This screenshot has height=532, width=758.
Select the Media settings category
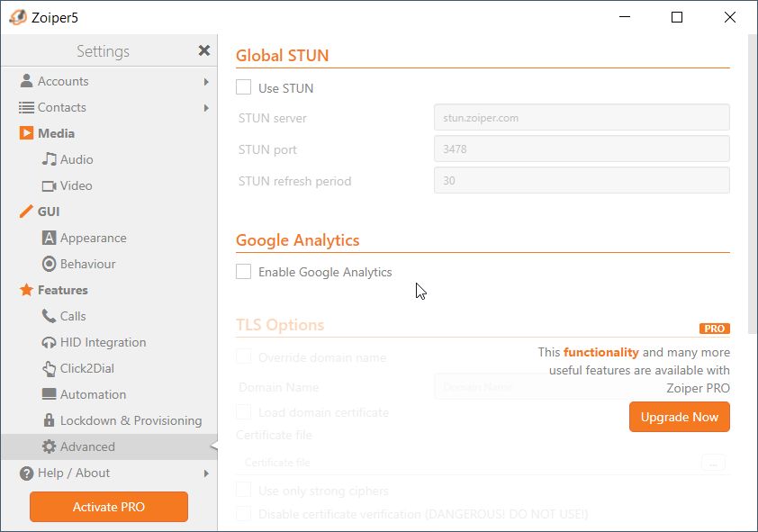[x=109, y=133]
